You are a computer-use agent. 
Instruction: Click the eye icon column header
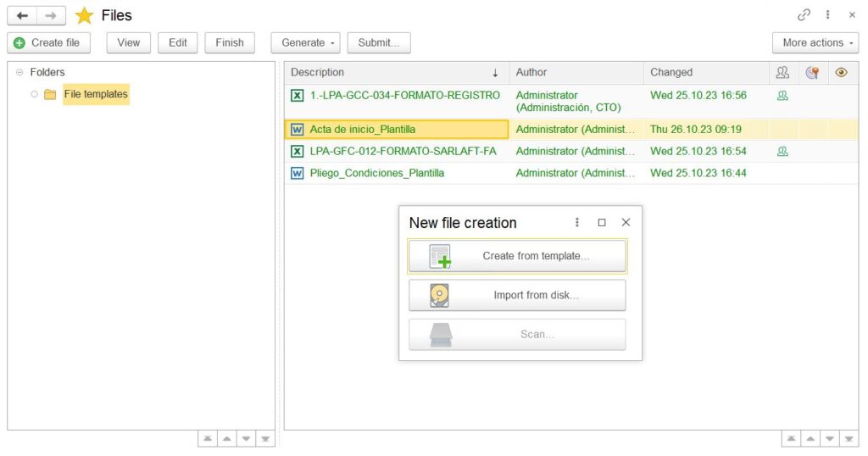click(x=841, y=73)
